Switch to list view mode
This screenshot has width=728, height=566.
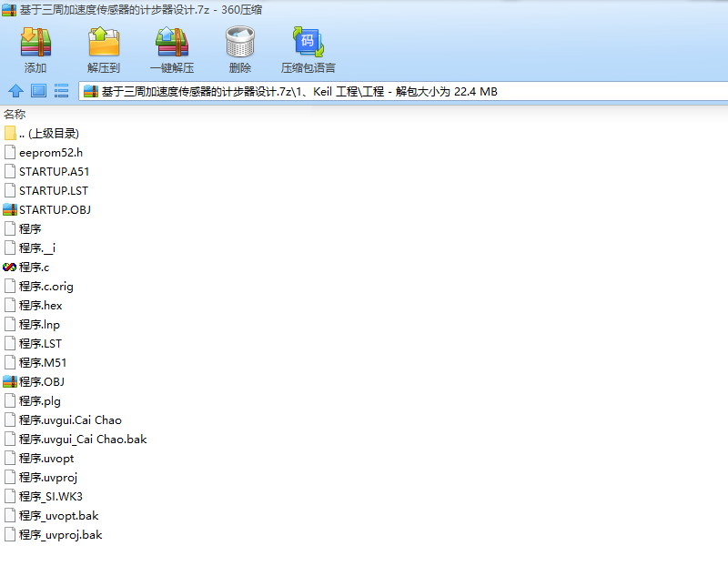tap(61, 91)
